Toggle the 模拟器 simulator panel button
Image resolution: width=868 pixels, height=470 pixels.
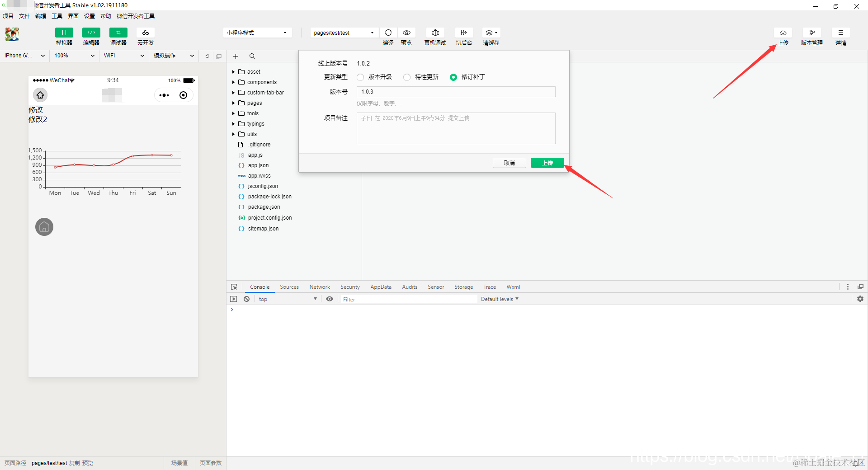64,33
